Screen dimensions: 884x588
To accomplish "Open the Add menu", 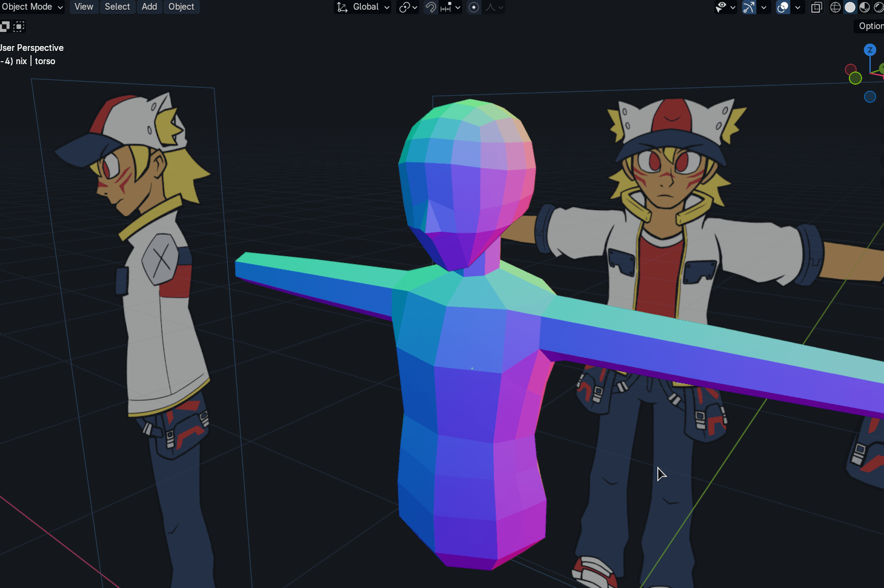I will pos(149,7).
